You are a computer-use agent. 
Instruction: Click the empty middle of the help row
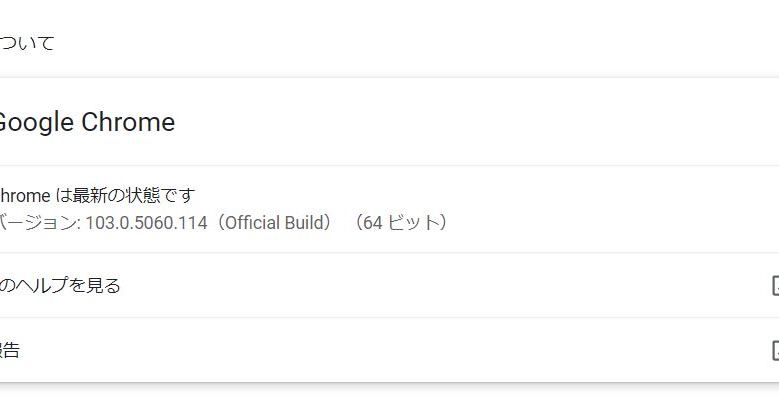(400, 286)
